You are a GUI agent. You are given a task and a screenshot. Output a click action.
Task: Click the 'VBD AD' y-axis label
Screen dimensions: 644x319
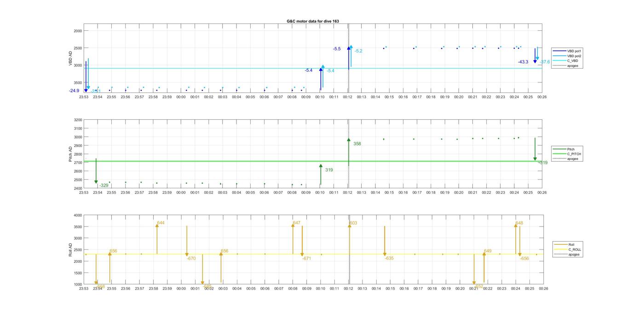(x=71, y=58)
